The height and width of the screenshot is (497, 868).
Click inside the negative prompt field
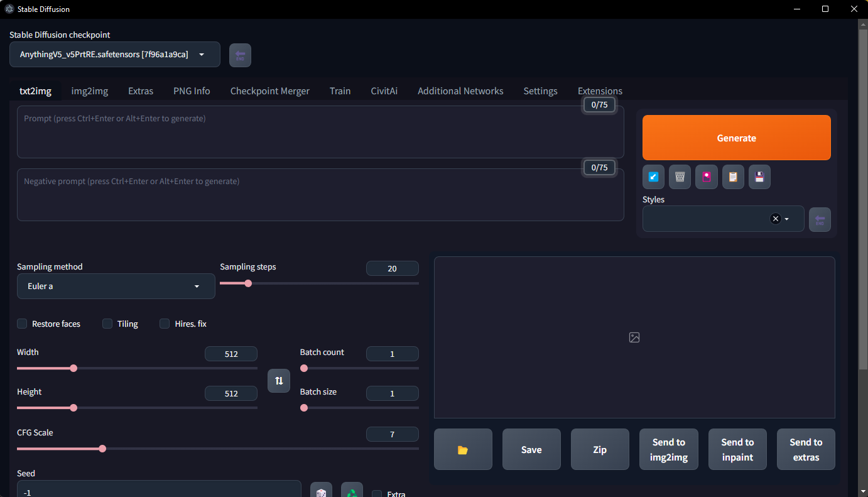(x=320, y=195)
